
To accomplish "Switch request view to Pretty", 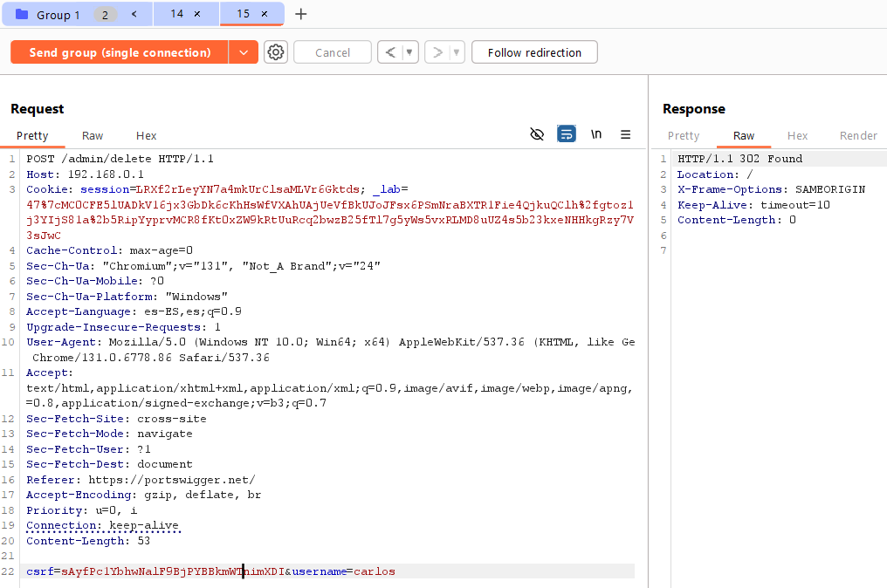I will point(32,136).
